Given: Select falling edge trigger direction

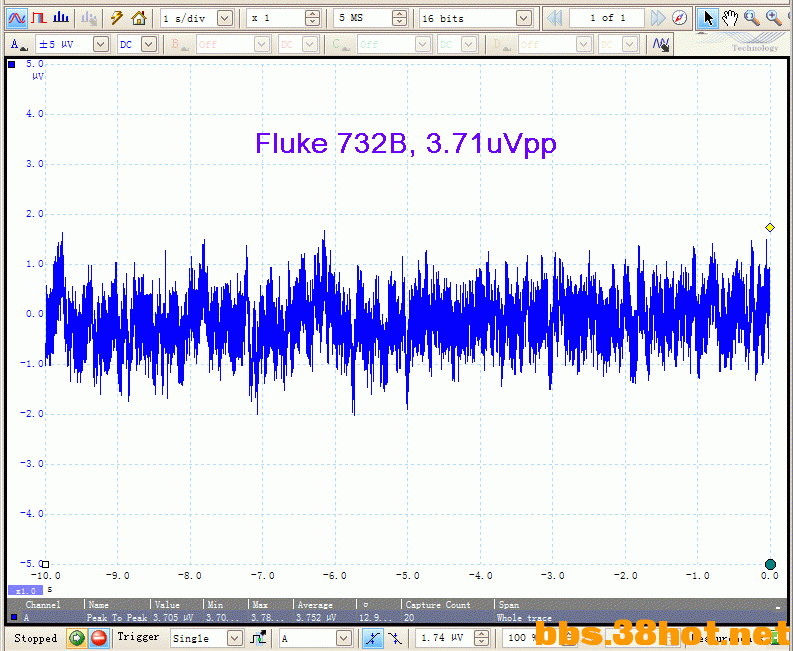Looking at the screenshot, I should (x=395, y=638).
